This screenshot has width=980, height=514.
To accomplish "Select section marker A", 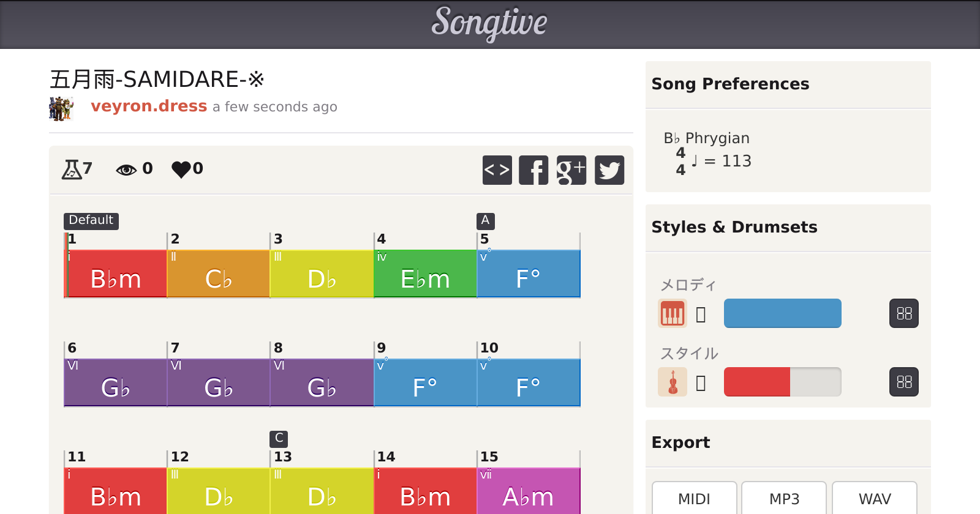I will [x=485, y=220].
